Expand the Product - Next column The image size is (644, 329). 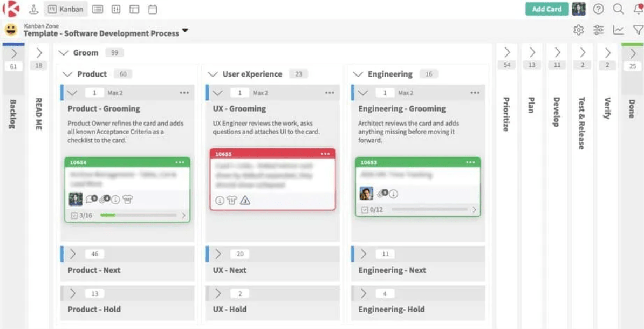point(73,254)
